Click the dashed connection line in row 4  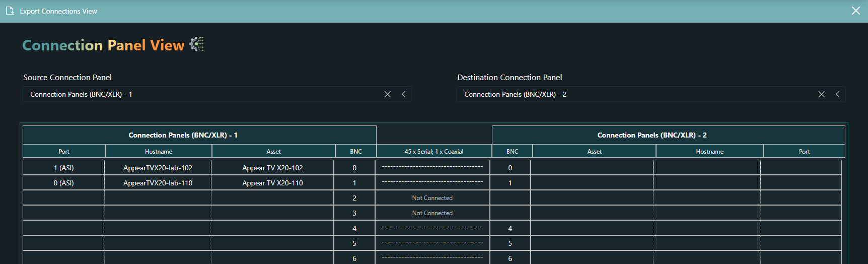coord(432,227)
